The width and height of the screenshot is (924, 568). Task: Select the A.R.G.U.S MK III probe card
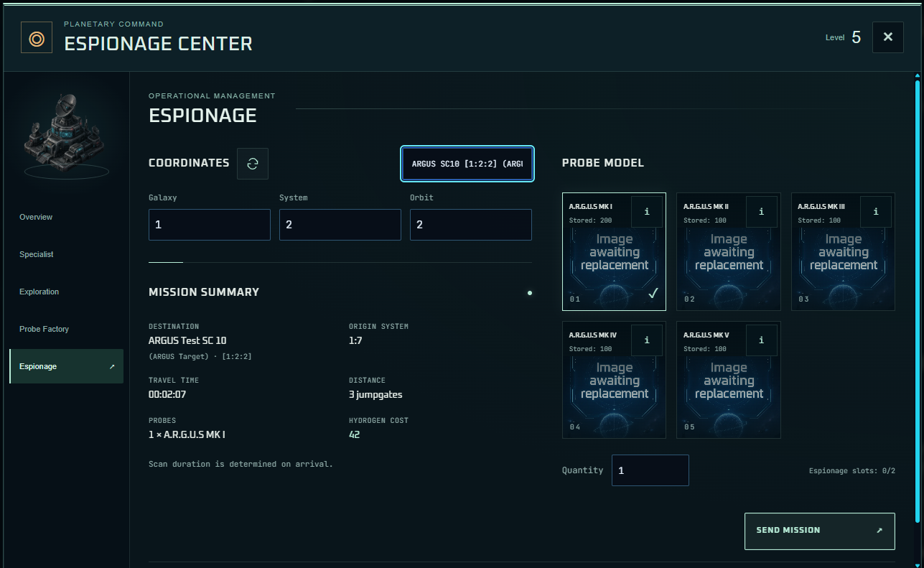tap(843, 251)
